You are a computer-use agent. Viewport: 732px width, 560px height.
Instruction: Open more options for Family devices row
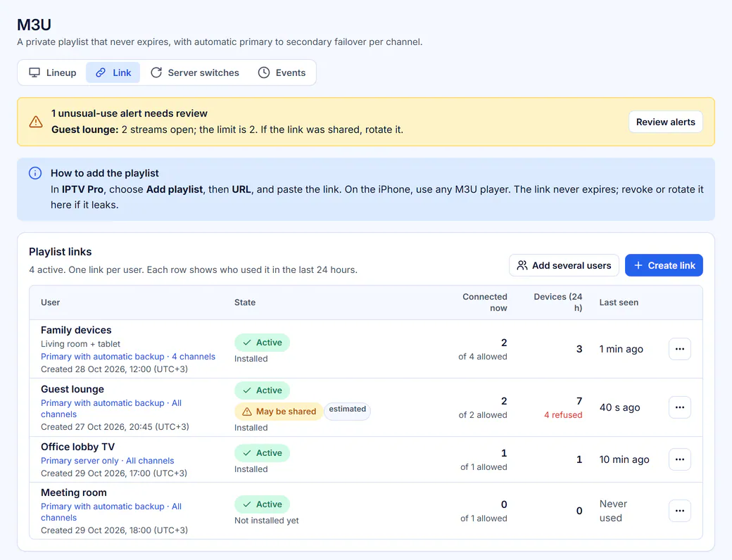pos(680,349)
